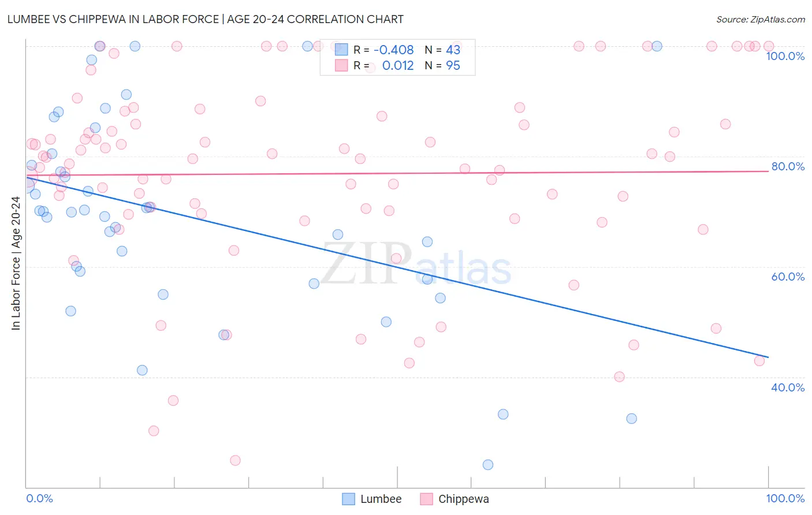Select the Chippewa label in bottom legend

[463, 499]
